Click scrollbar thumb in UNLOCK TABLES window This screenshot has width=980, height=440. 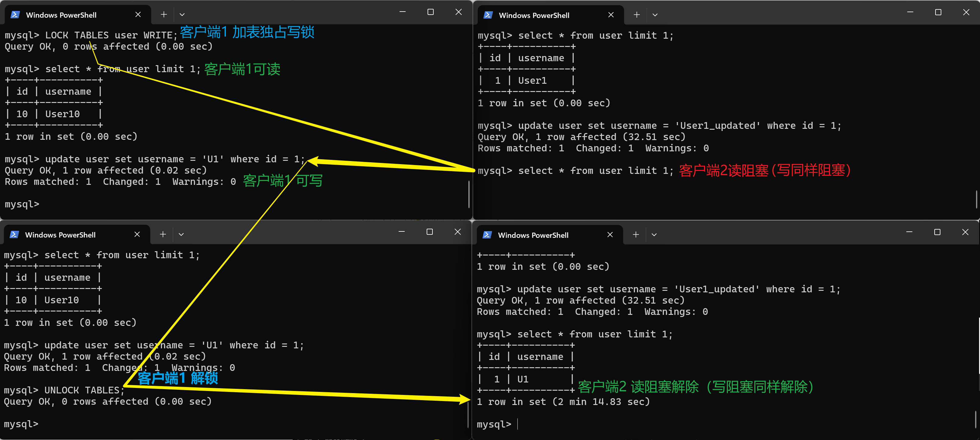pos(468,414)
